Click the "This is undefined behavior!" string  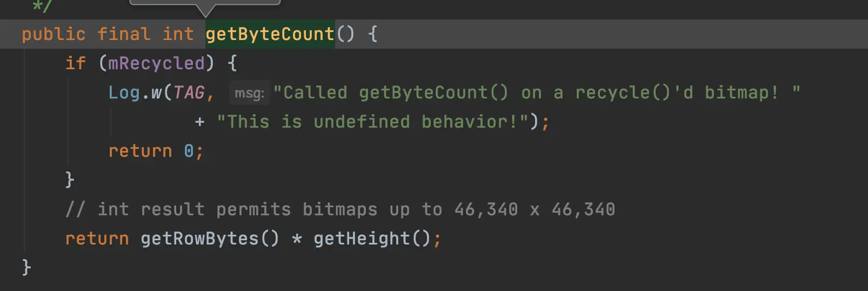(372, 122)
